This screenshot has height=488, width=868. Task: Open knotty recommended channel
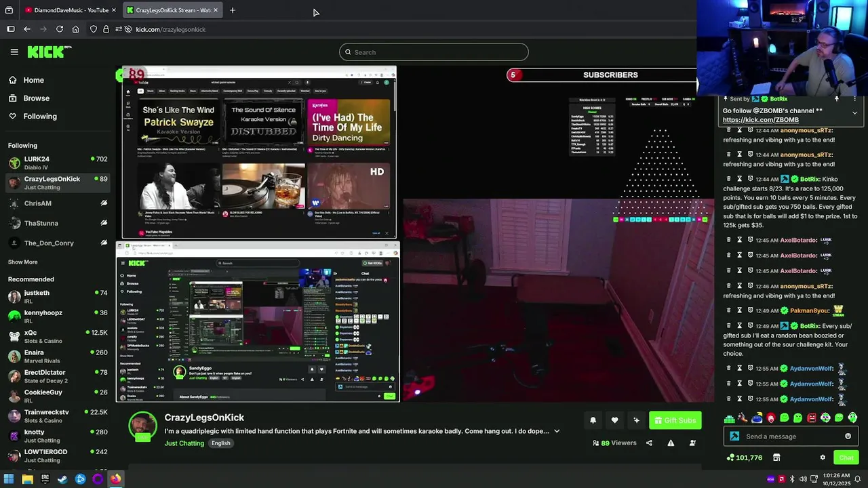[x=58, y=436]
